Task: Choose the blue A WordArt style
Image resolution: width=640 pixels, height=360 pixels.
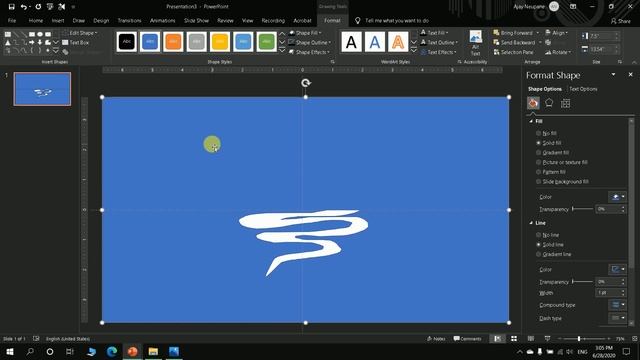Action: pyautogui.click(x=375, y=42)
